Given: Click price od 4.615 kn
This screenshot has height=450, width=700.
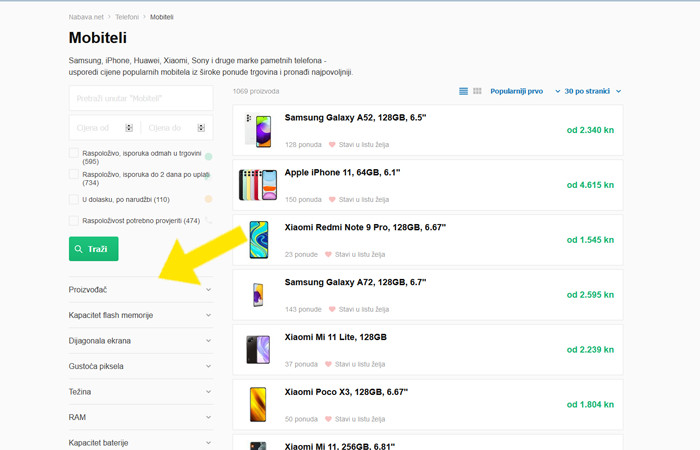Looking at the screenshot, I should (x=590, y=185).
